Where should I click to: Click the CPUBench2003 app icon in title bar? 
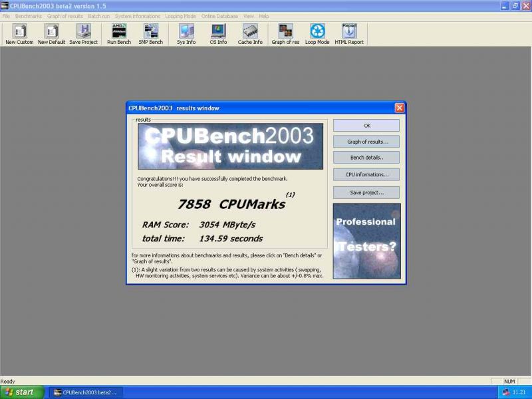pyautogui.click(x=4, y=5)
